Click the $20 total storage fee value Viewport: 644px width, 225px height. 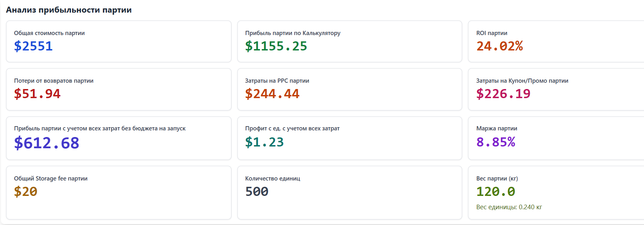[26, 192]
